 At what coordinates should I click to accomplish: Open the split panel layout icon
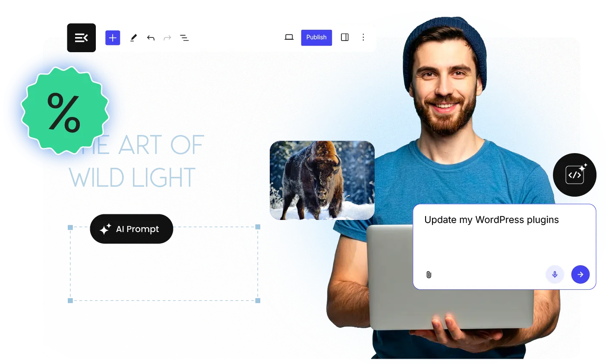[344, 38]
